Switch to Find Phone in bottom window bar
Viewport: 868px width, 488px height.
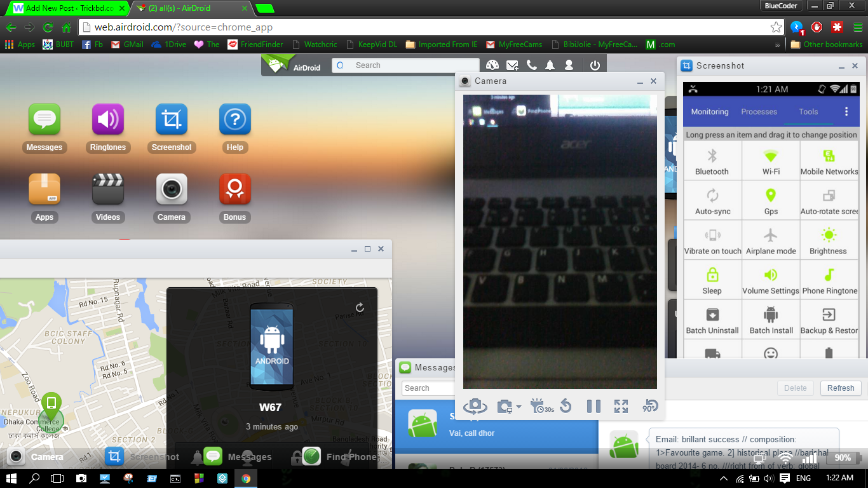[339, 457]
